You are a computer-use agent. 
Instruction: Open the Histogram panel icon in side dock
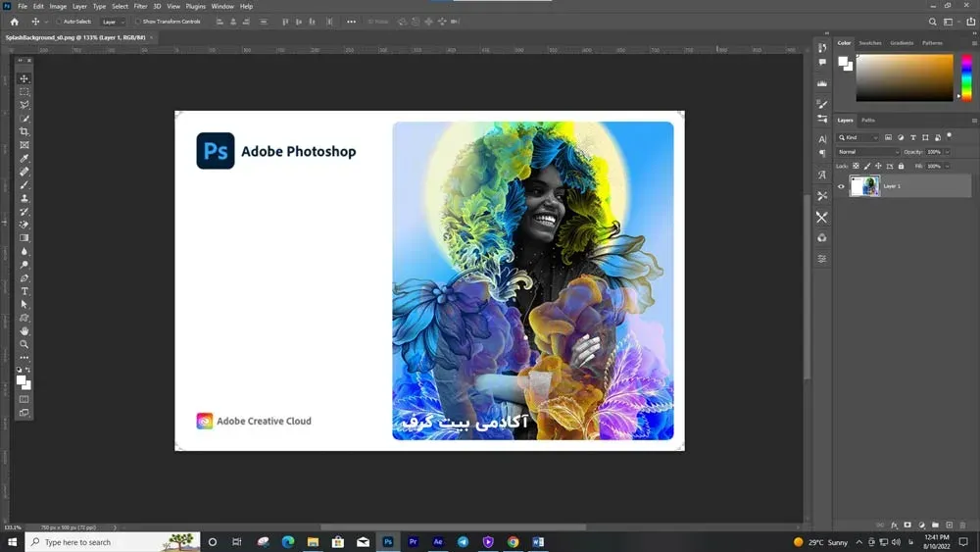click(822, 83)
